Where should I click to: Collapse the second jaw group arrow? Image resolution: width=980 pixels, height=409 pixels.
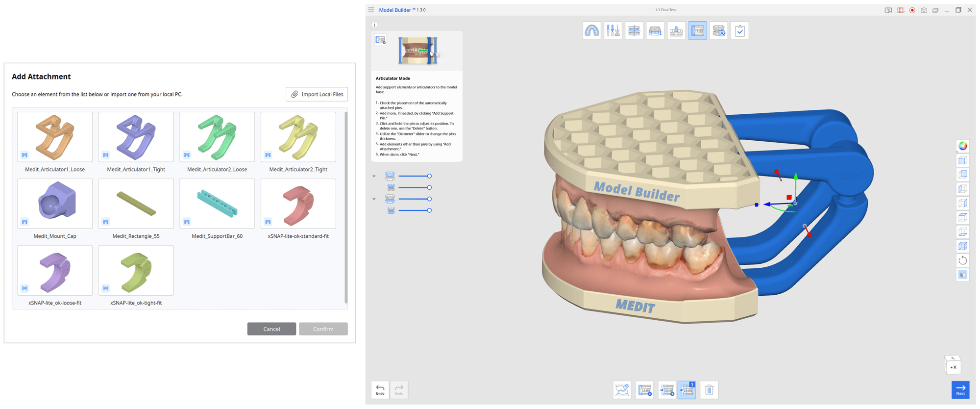pos(374,199)
